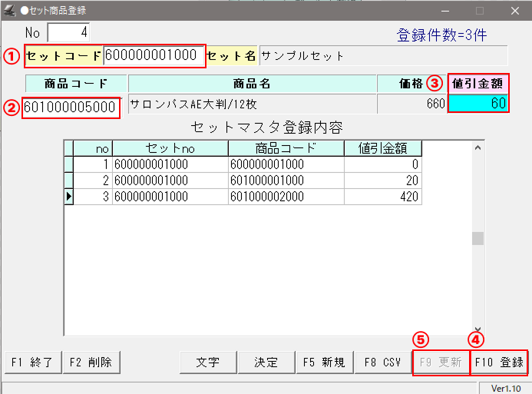Click the 文字 button
The image size is (532, 394).
click(207, 363)
